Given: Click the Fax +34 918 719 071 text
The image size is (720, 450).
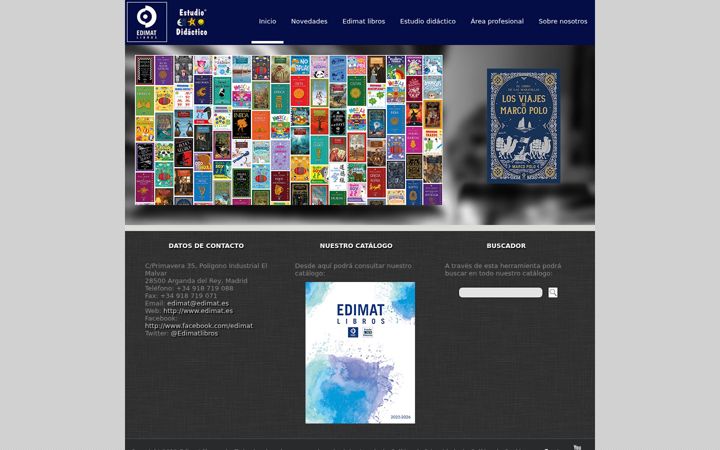Looking at the screenshot, I should click(x=180, y=296).
